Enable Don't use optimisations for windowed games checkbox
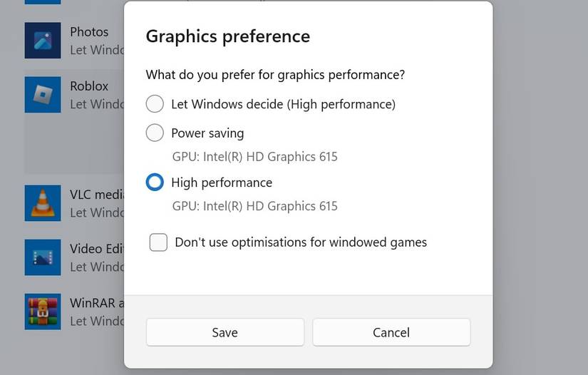Viewport: 588px width, 375px height. (x=158, y=242)
